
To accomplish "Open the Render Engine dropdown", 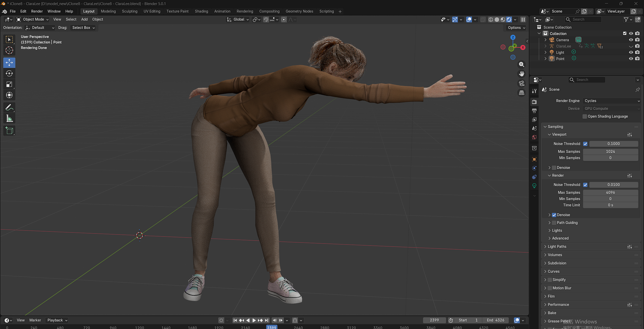I will pyautogui.click(x=611, y=101).
